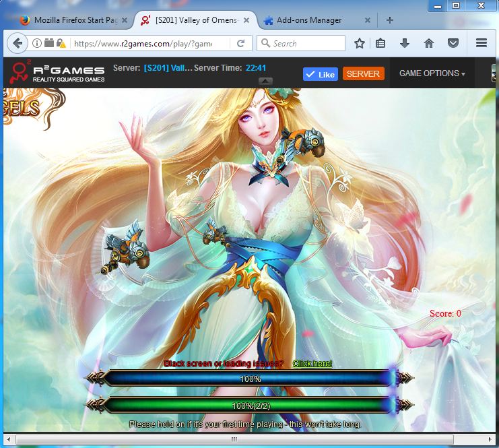Close the Valley of Omens tab
Viewport: 499px width, 448px height.
click(x=246, y=20)
